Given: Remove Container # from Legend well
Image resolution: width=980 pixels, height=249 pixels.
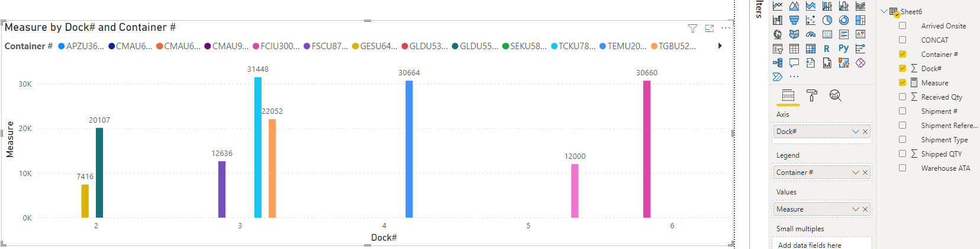Looking at the screenshot, I should coord(865,173).
